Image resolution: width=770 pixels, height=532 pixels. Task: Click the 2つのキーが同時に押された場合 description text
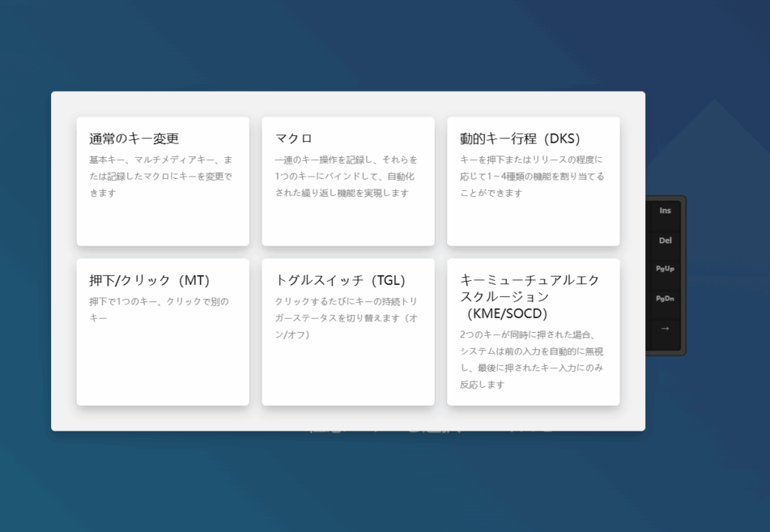tap(532, 360)
